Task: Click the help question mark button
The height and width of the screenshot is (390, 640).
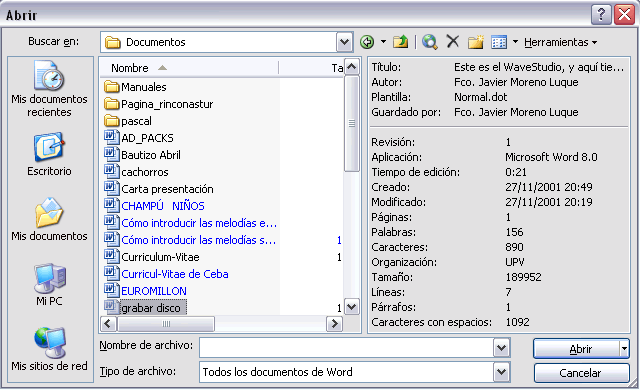Action: coord(601,15)
